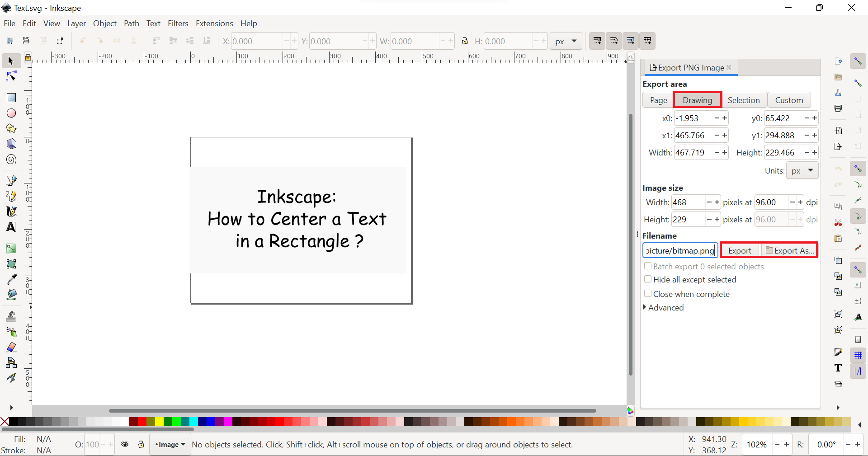This screenshot has width=868, height=456.
Task: Check Close when complete option
Action: coord(648,294)
